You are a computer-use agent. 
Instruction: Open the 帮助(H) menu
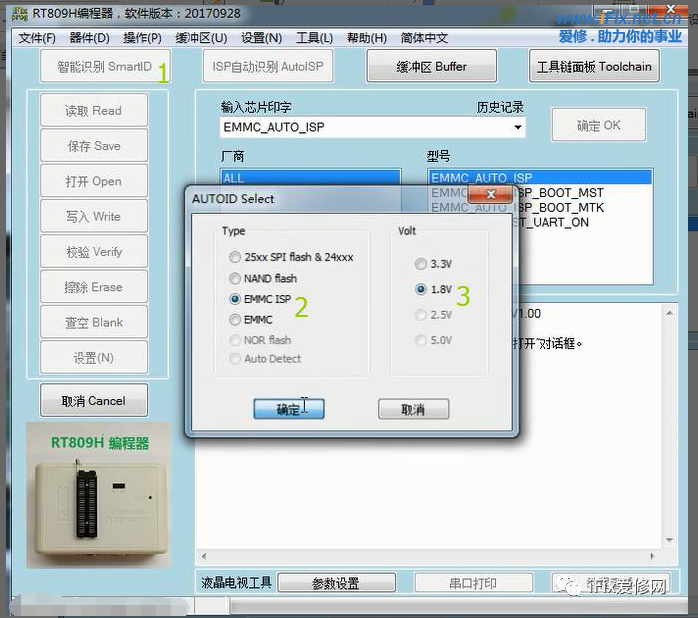(367, 38)
